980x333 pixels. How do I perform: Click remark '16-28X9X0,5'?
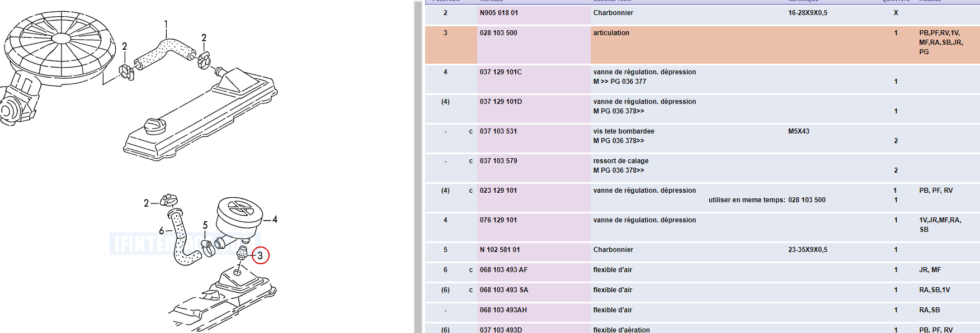point(808,13)
